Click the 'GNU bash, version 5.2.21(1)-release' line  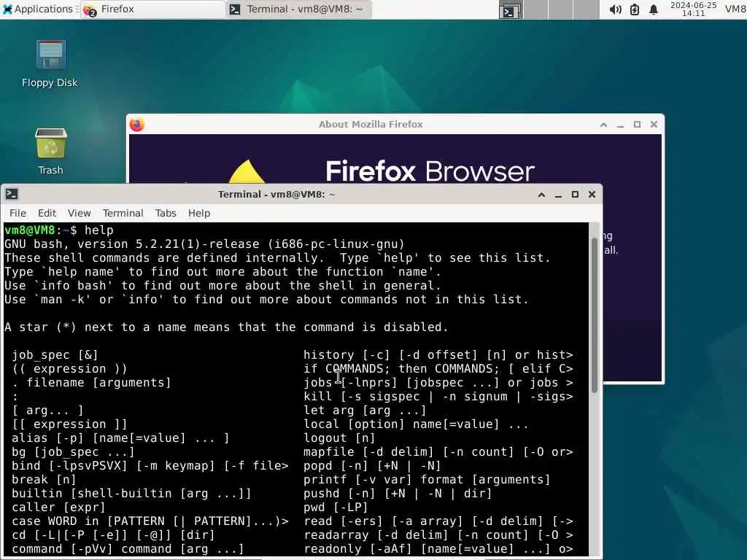tap(204, 244)
